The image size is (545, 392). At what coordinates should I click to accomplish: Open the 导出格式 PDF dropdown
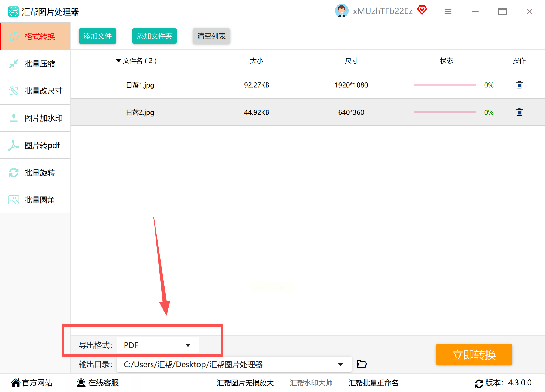point(158,345)
